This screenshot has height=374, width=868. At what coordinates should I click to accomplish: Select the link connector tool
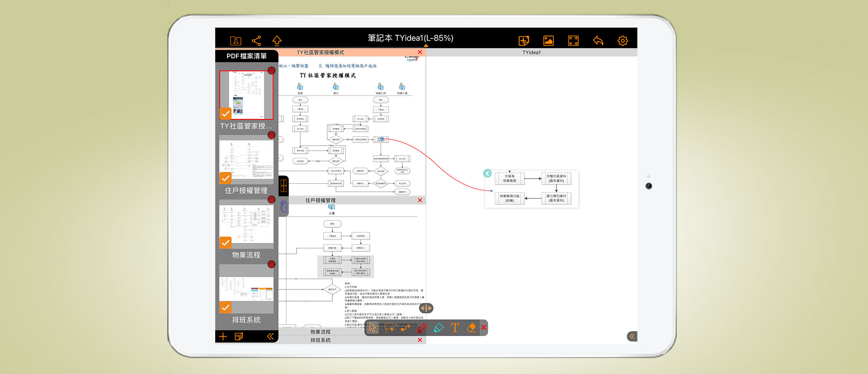[405, 328]
